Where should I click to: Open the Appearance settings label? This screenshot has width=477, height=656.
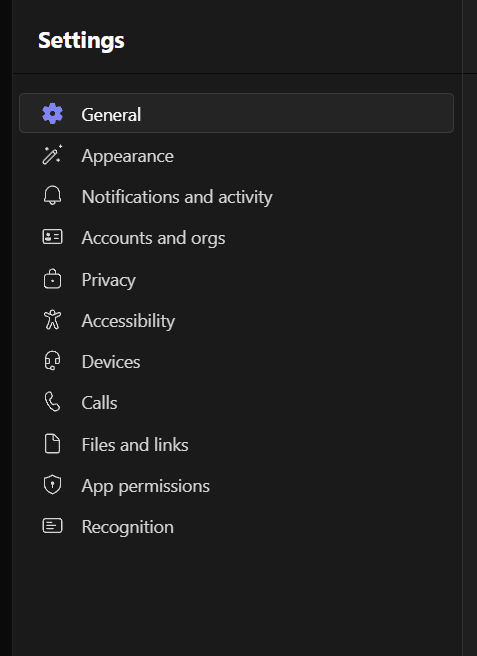[x=128, y=156]
